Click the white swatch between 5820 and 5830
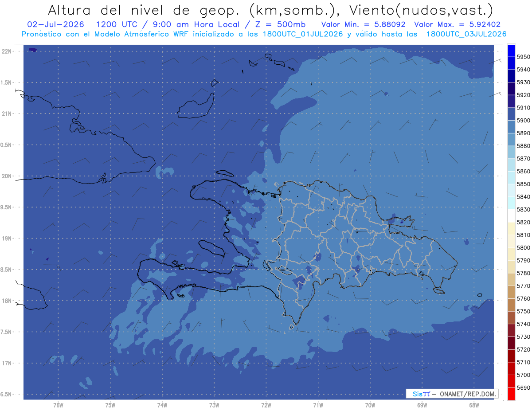Image resolution: width=532 pixels, height=411 pixels. (x=511, y=216)
